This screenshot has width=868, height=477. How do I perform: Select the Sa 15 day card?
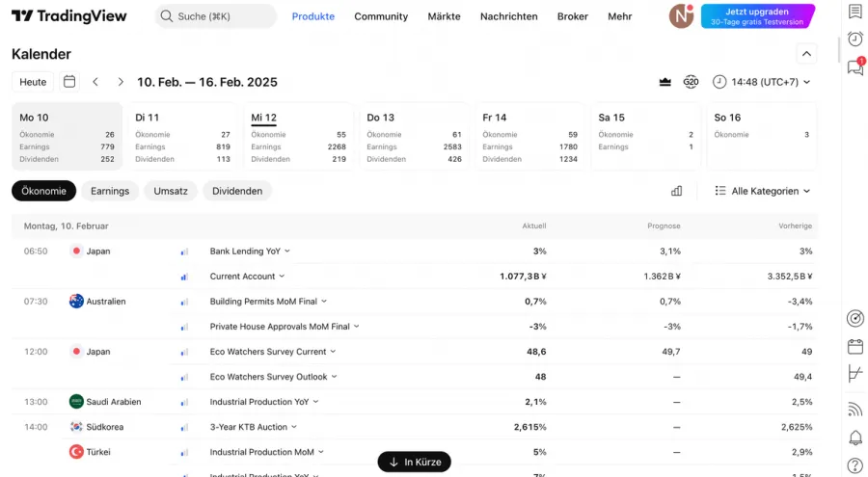click(x=645, y=136)
